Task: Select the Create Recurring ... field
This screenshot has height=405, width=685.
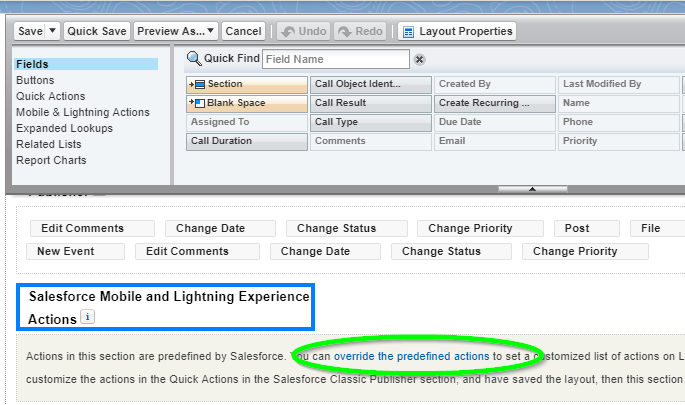Action: tap(495, 104)
